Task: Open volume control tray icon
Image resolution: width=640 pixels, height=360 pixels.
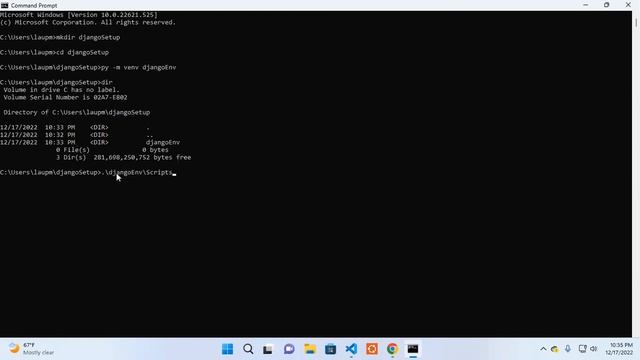Action: pyautogui.click(x=593, y=349)
